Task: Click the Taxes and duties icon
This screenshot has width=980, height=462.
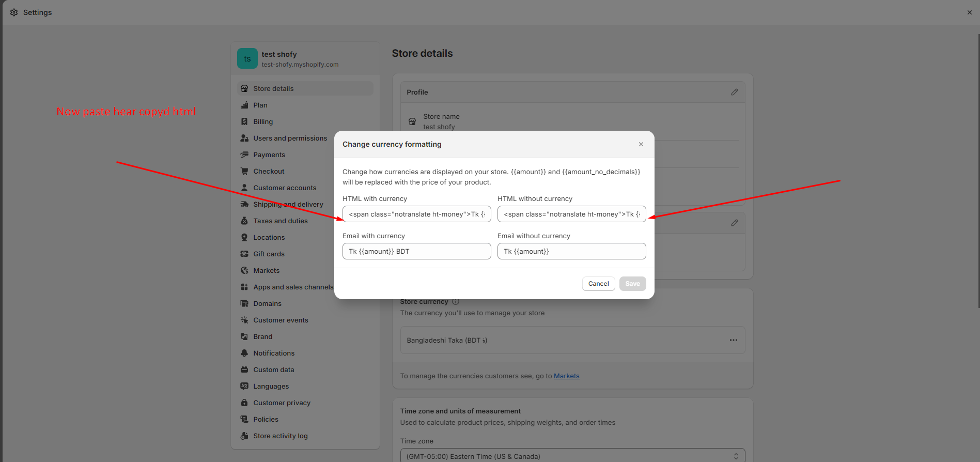Action: [x=244, y=221]
